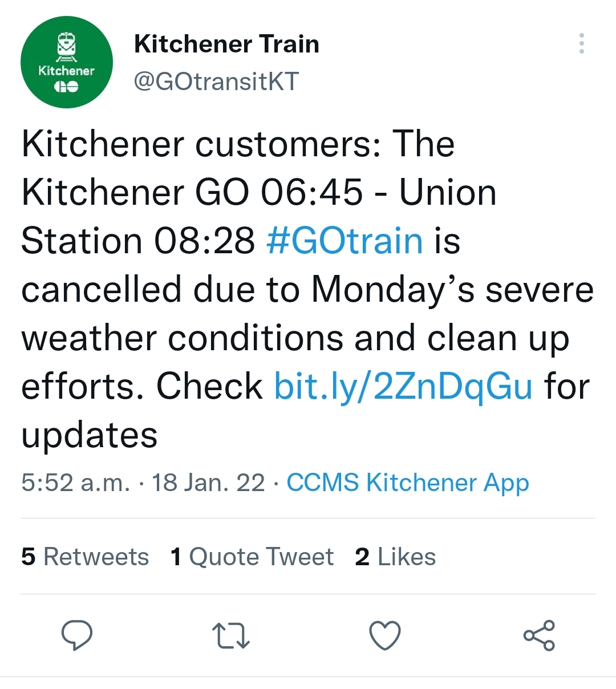Like the tweet with the heart icon
The width and height of the screenshot is (616, 689).
pos(385,635)
